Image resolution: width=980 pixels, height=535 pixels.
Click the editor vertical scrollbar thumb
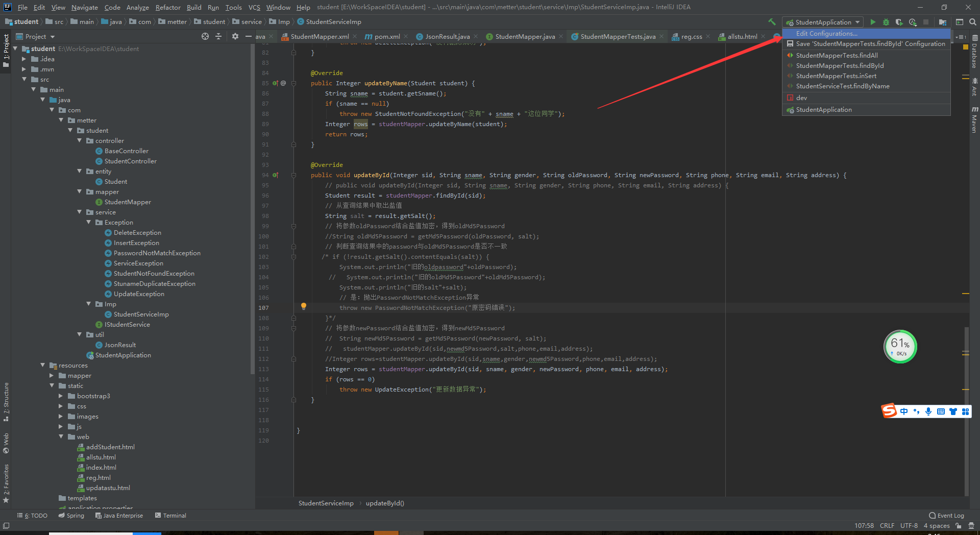pyautogui.click(x=967, y=411)
